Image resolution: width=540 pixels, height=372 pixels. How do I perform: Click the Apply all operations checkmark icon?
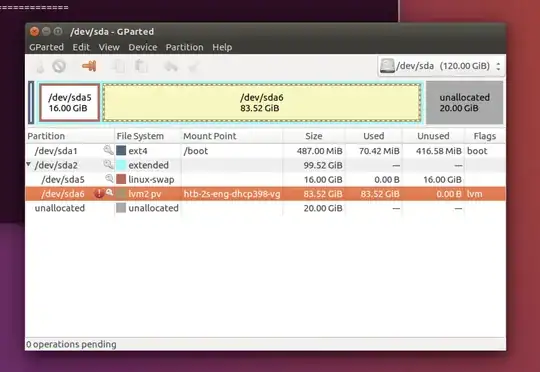click(x=194, y=66)
